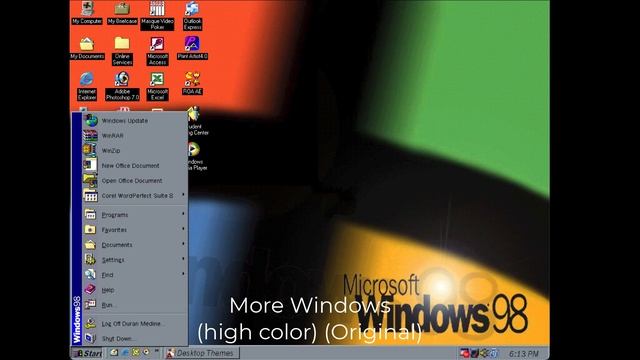Open the My Computer desktop icon
This screenshot has height=360, width=640.
[87, 13]
